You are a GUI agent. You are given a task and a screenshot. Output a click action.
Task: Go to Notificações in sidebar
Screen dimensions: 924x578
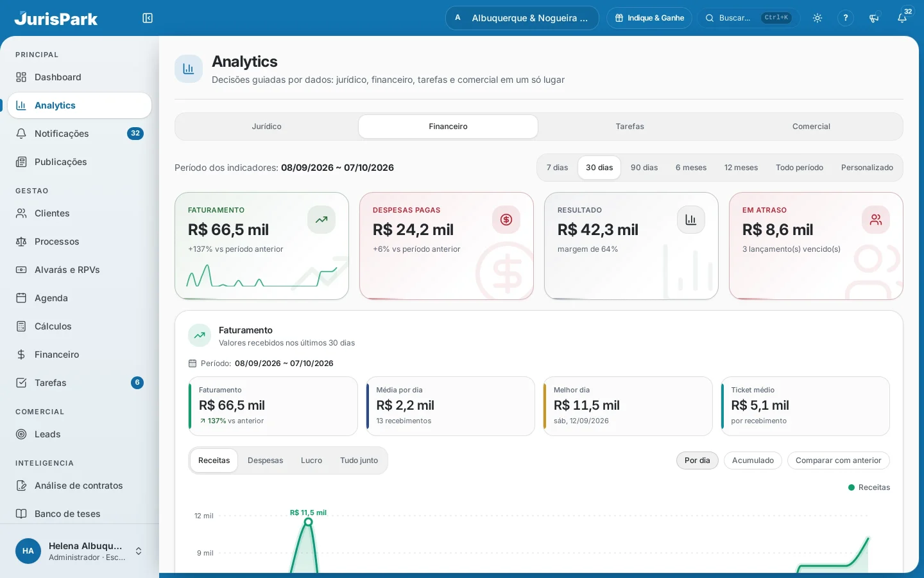click(x=80, y=134)
